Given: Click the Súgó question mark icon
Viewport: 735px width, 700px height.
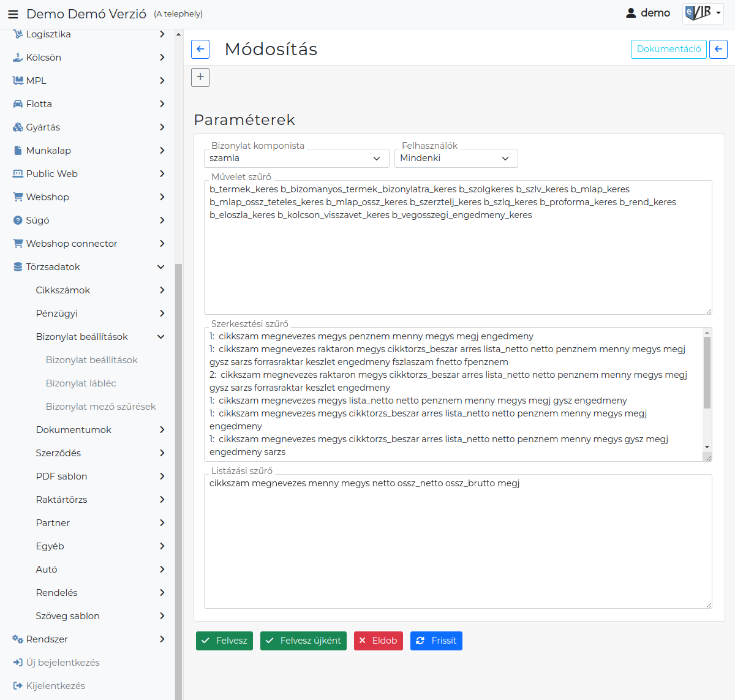Looking at the screenshot, I should (x=18, y=220).
